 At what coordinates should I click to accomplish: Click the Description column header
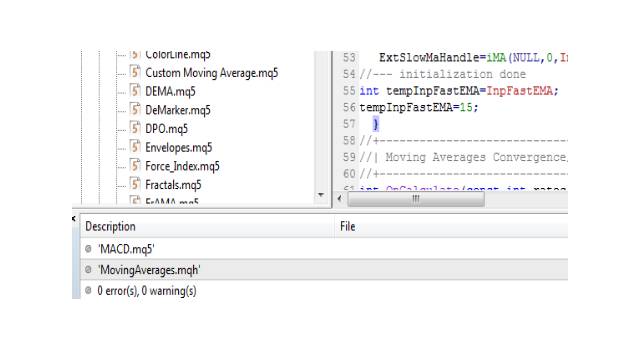pyautogui.click(x=110, y=227)
